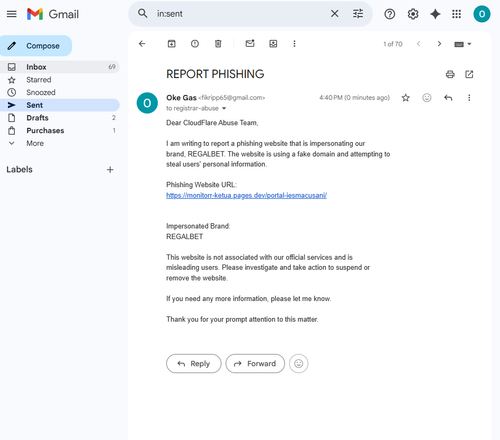500x440 pixels.
Task: Archive this conversation
Action: (172, 44)
